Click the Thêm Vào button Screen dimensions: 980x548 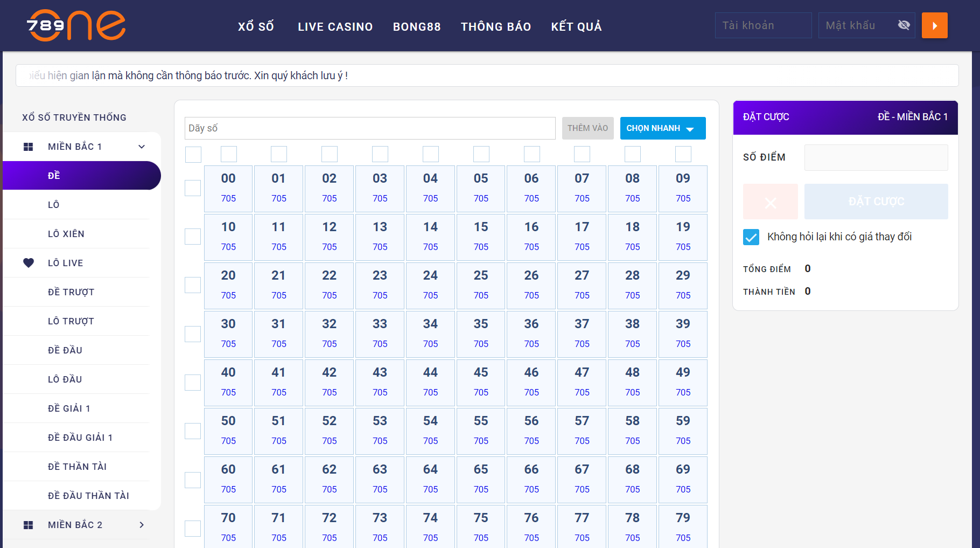(x=587, y=128)
